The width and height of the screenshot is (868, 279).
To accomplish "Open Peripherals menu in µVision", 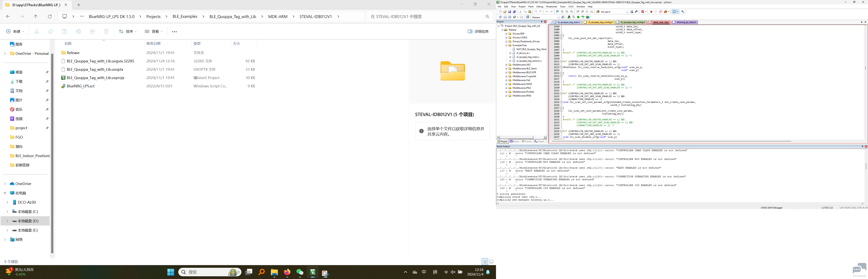I will pyautogui.click(x=552, y=7).
